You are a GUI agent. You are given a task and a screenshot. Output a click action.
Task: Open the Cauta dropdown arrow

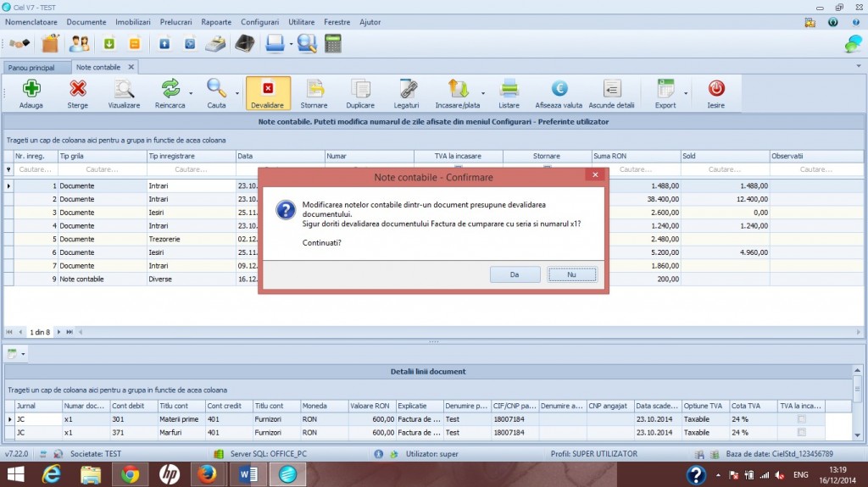click(237, 93)
